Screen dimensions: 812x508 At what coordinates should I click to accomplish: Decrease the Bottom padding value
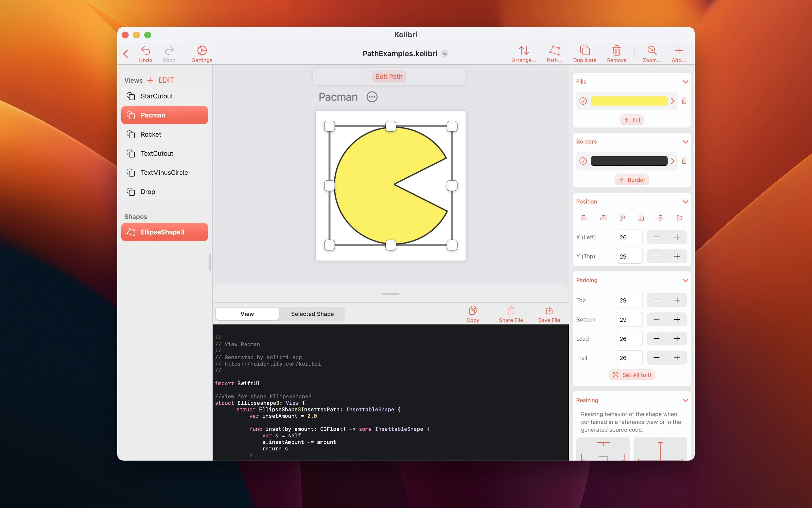coord(656,319)
